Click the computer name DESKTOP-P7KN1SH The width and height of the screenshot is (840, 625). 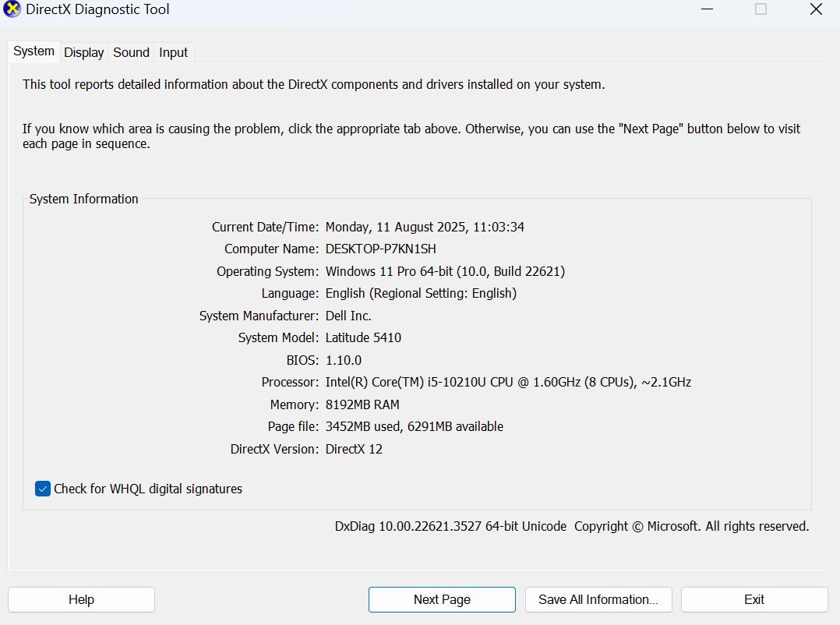point(380,249)
